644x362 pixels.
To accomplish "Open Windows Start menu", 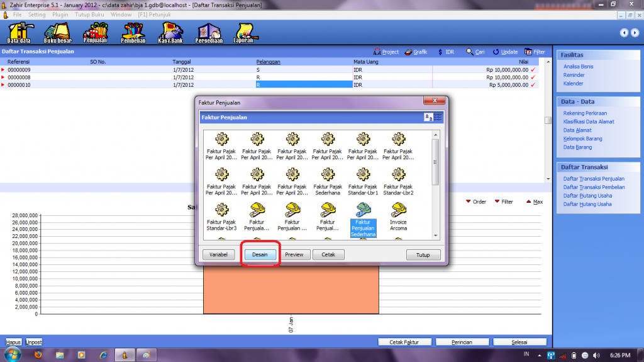I will 13,354.
